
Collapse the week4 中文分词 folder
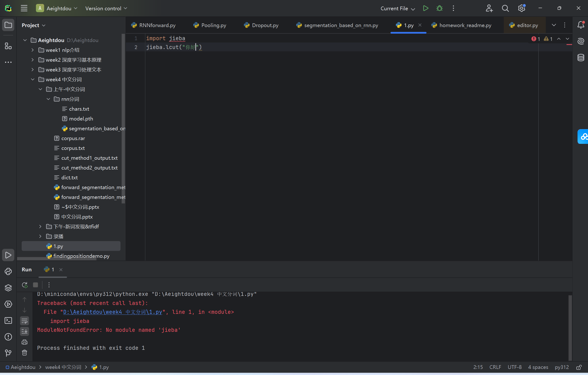click(33, 79)
